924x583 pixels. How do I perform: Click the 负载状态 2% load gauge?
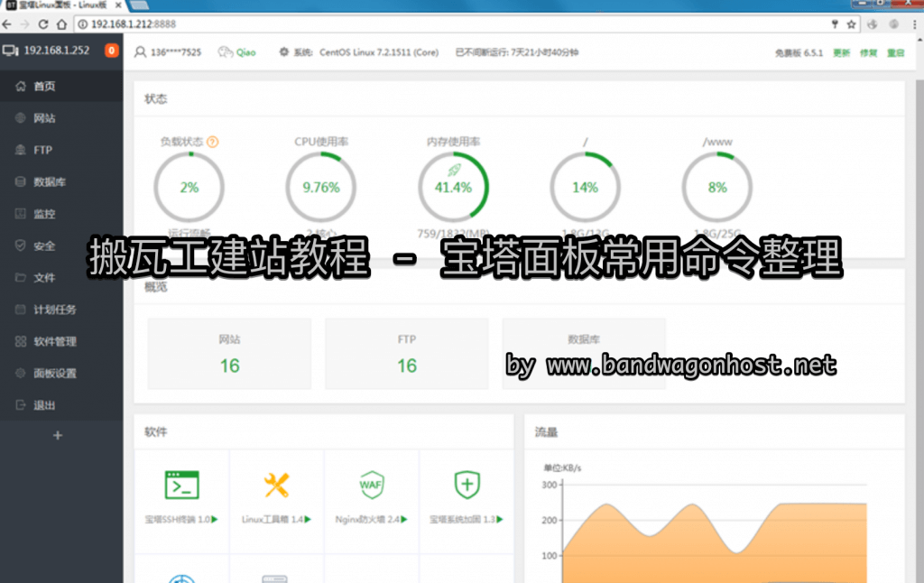tap(189, 188)
